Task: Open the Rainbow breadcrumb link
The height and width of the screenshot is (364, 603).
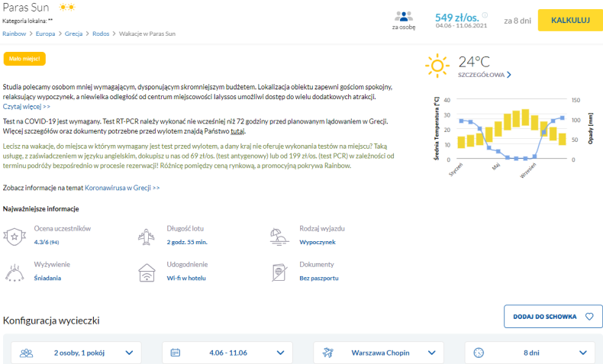Action: pos(15,34)
